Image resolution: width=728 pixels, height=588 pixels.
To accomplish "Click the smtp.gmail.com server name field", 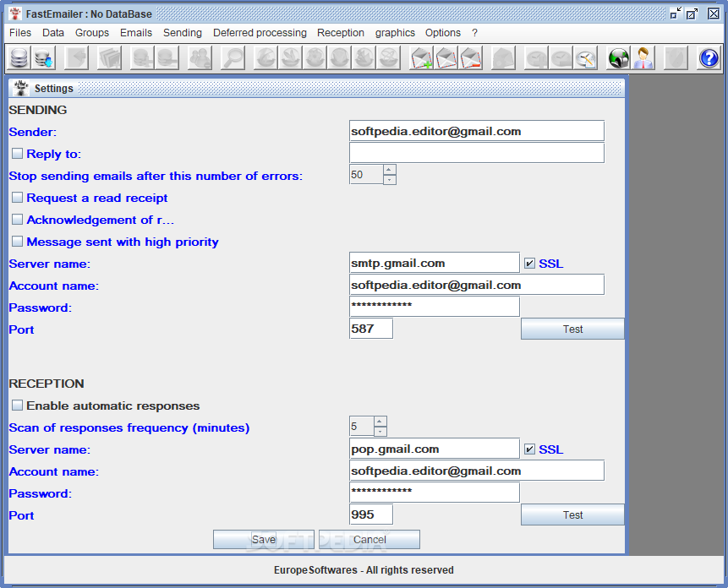I will point(434,263).
